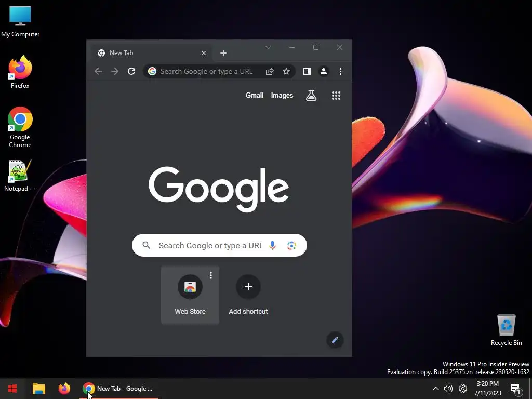Start voice search with the microphone
Image resolution: width=532 pixels, height=399 pixels.
(272, 245)
